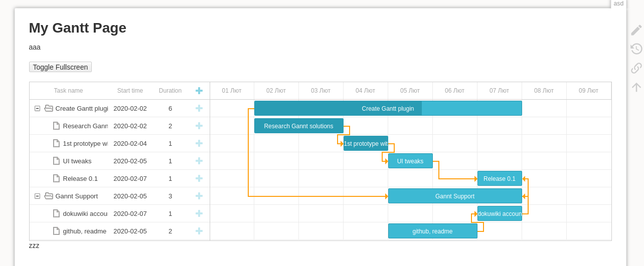
Task: Open old revisions history icon
Action: [x=636, y=49]
